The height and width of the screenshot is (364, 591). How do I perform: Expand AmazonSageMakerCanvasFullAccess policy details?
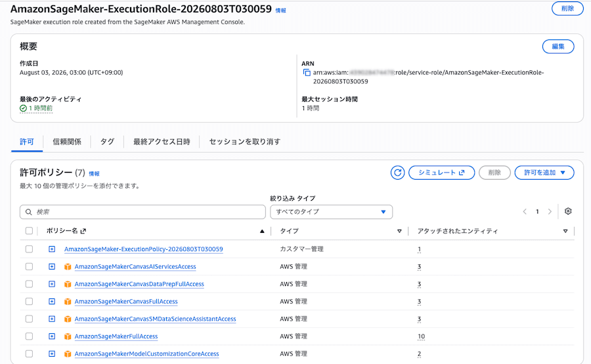(x=52, y=302)
